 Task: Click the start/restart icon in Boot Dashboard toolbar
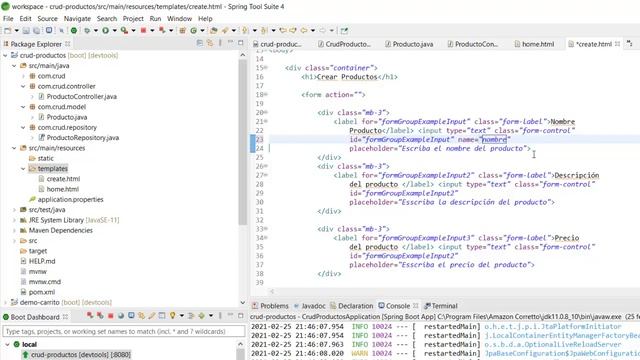coord(90,316)
